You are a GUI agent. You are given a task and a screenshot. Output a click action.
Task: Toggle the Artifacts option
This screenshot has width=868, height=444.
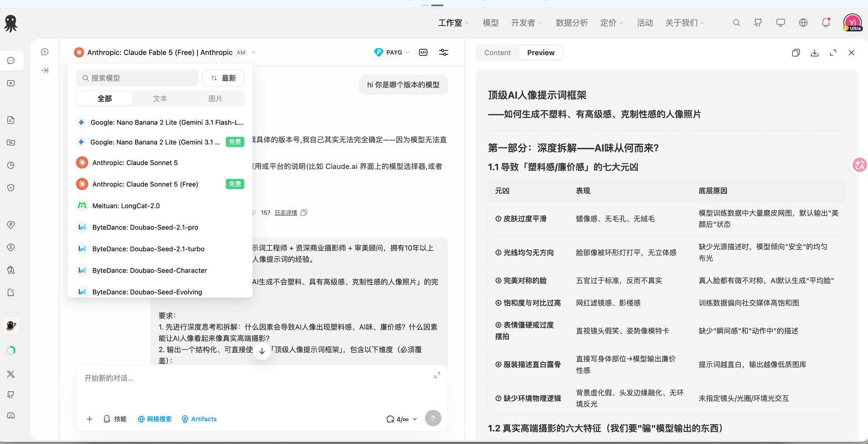(x=199, y=419)
